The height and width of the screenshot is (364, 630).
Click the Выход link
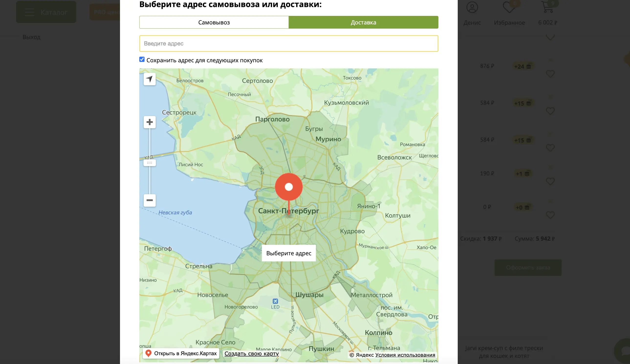[32, 37]
